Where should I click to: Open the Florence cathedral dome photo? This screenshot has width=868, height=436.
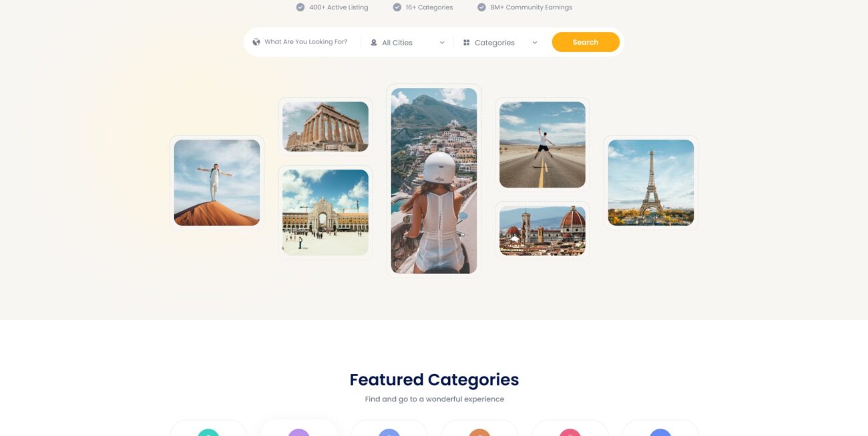point(542,230)
